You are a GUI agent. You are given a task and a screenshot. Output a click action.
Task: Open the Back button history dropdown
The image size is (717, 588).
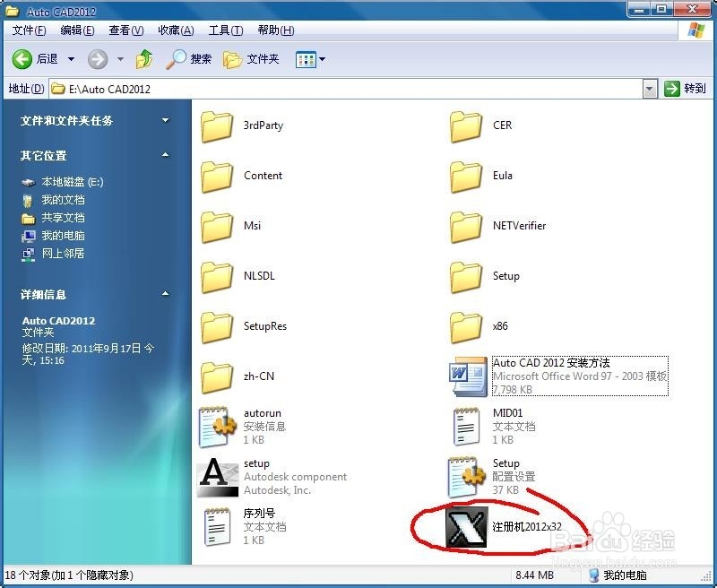click(x=72, y=59)
